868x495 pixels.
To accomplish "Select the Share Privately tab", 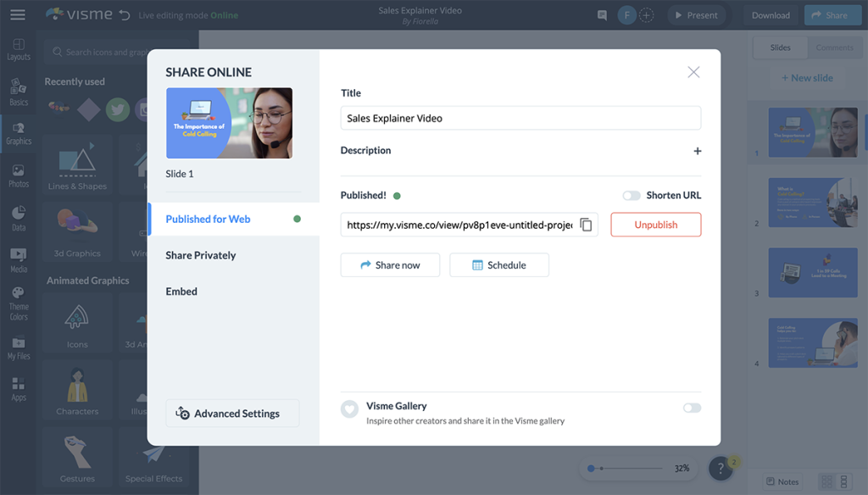I will click(x=201, y=255).
